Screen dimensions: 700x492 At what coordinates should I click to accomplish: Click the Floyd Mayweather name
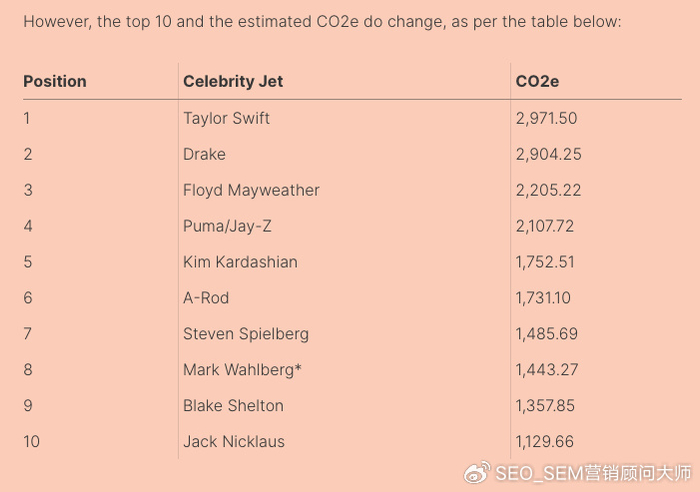[x=251, y=190]
